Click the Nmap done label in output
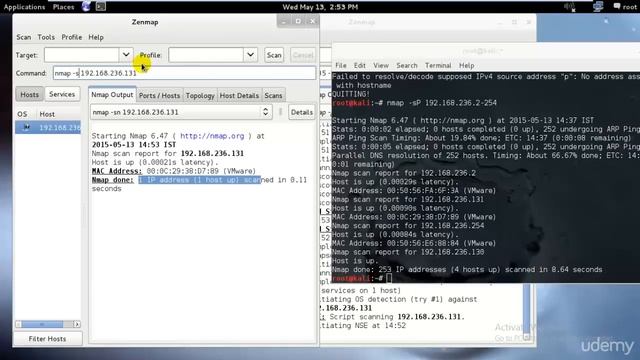This screenshot has height=360, width=640. (x=113, y=180)
